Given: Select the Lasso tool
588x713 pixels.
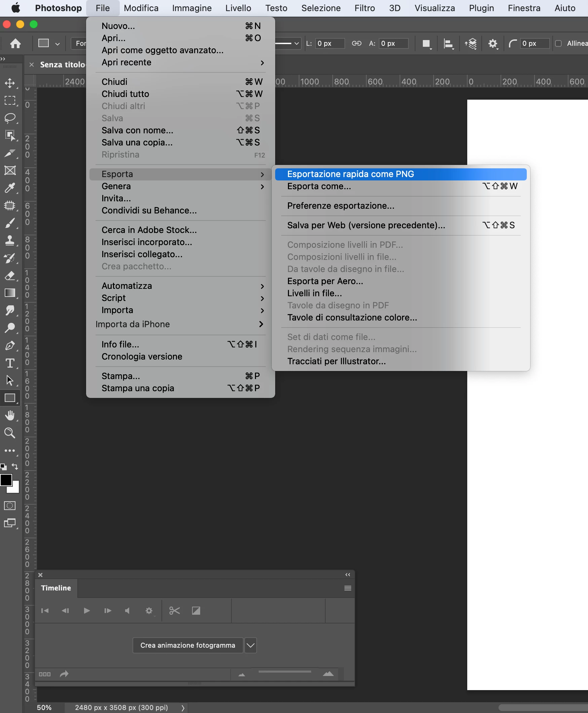Looking at the screenshot, I should click(x=10, y=118).
